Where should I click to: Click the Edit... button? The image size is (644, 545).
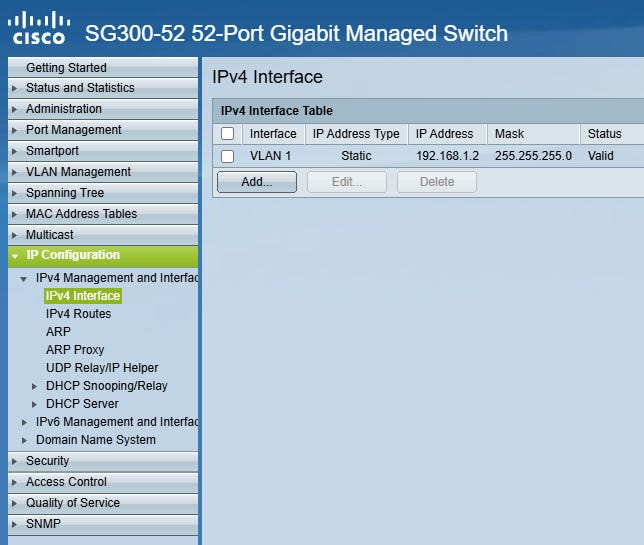click(347, 182)
